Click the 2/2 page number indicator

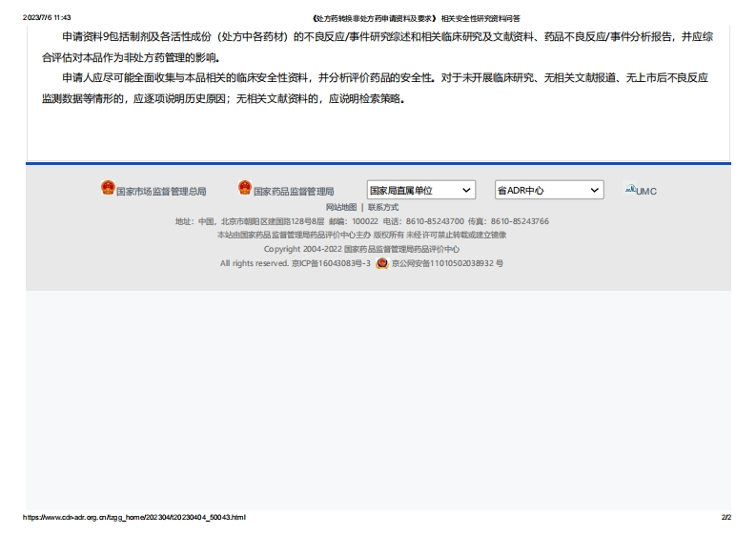coord(725,518)
